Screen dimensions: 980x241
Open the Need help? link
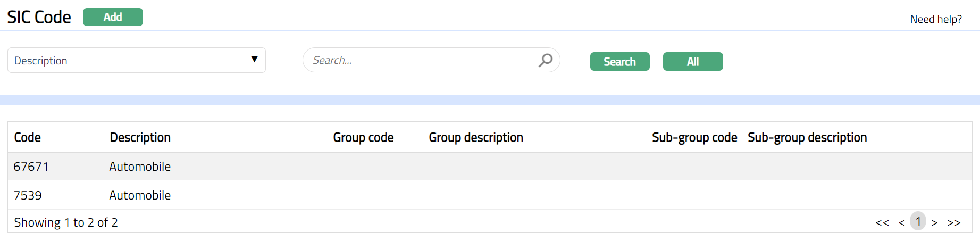[935, 19]
